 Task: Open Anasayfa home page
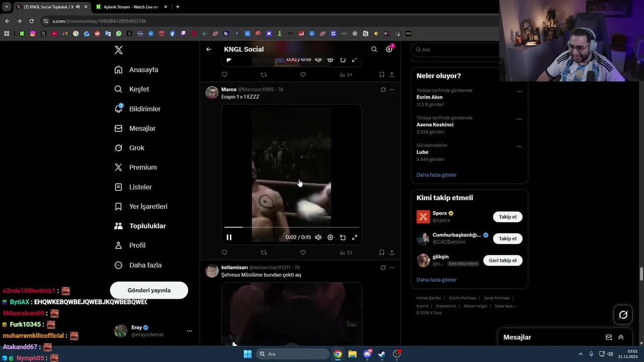click(136, 70)
